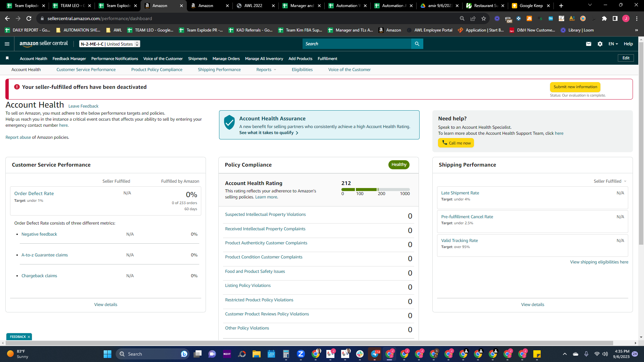Click the horizontal page scrollbar
This screenshot has height=362, width=644.
click(x=309, y=343)
